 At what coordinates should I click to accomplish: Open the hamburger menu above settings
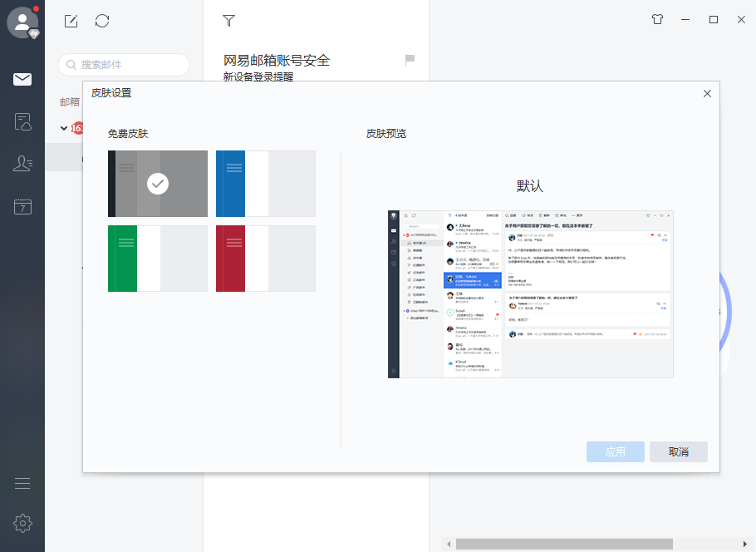pyautogui.click(x=22, y=482)
